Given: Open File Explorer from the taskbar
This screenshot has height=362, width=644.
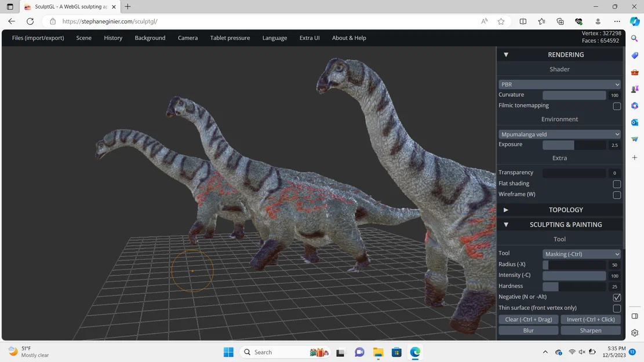Looking at the screenshot, I should (x=378, y=352).
